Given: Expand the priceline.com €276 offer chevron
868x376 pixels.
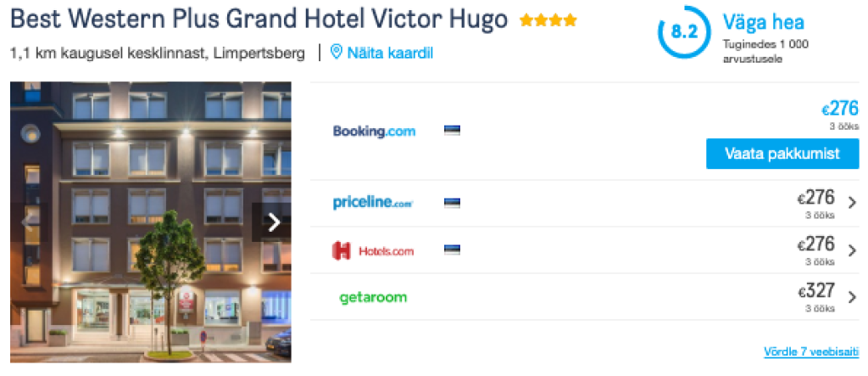Looking at the screenshot, I should coord(852,203).
